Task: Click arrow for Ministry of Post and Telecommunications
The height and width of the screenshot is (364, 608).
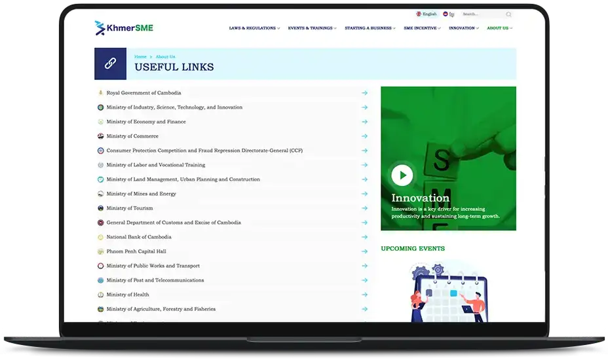Action: pos(364,280)
